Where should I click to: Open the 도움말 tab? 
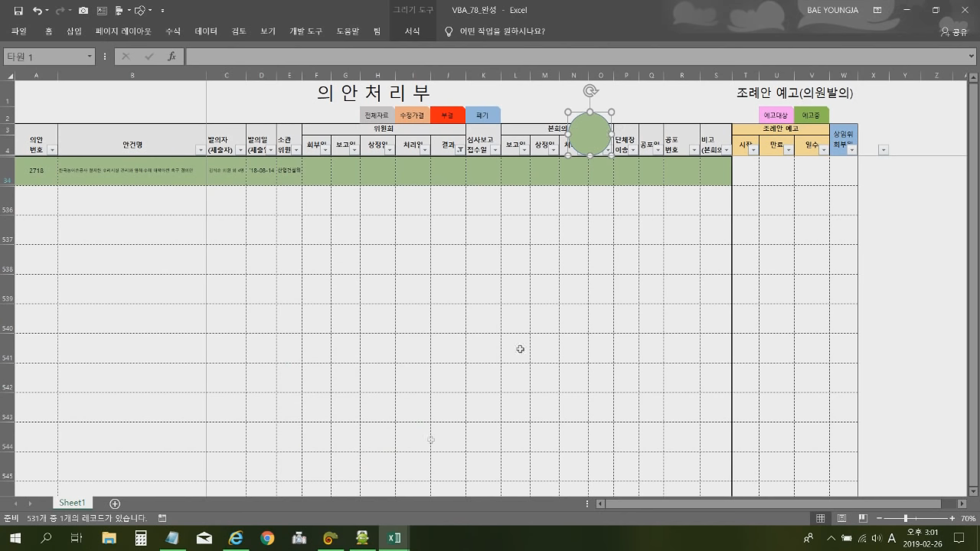click(x=348, y=31)
